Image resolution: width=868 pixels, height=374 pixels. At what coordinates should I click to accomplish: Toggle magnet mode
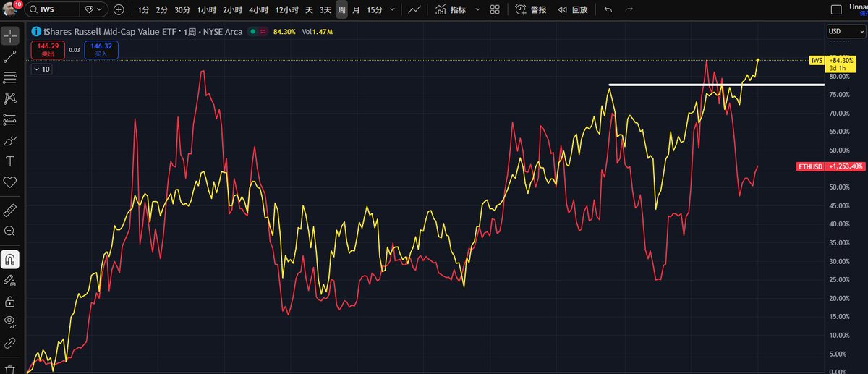coord(10,258)
